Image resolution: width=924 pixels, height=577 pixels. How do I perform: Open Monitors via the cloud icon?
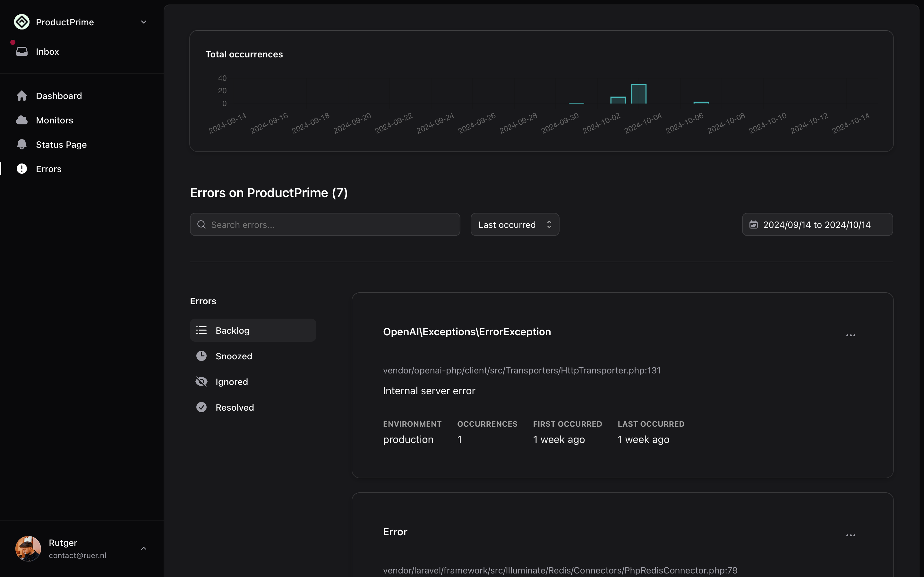[x=22, y=120]
